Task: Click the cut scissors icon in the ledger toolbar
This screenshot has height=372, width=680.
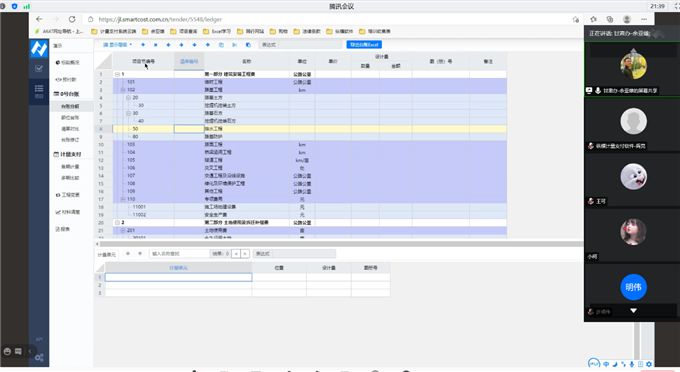Action: pyautogui.click(x=235, y=45)
